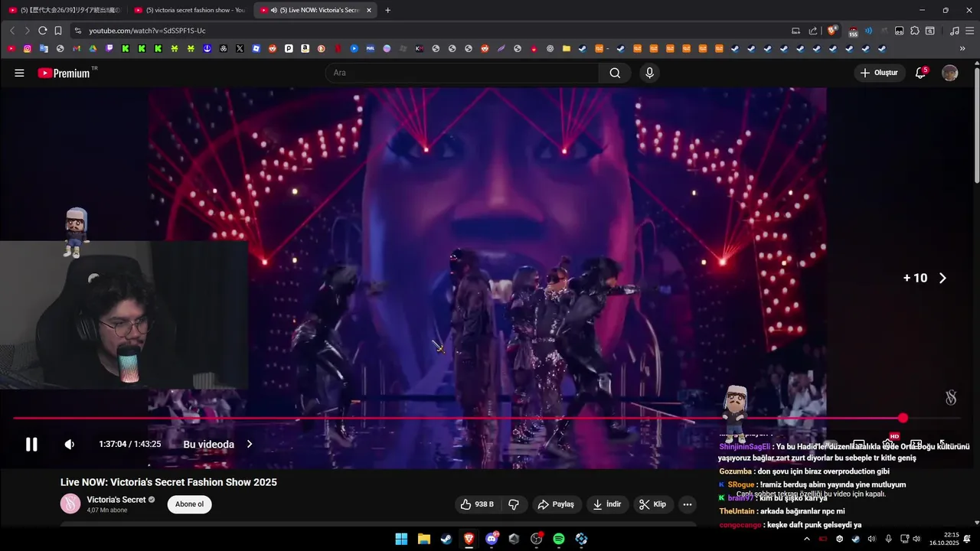Grab the red progress scrubber handle
Screen dimensions: 980x551
[x=903, y=419]
